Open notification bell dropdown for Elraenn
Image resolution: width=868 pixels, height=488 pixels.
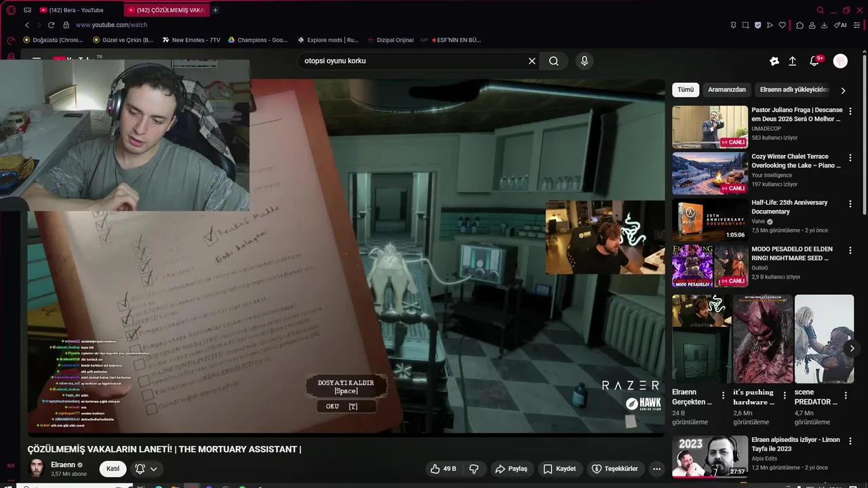pyautogui.click(x=146, y=468)
